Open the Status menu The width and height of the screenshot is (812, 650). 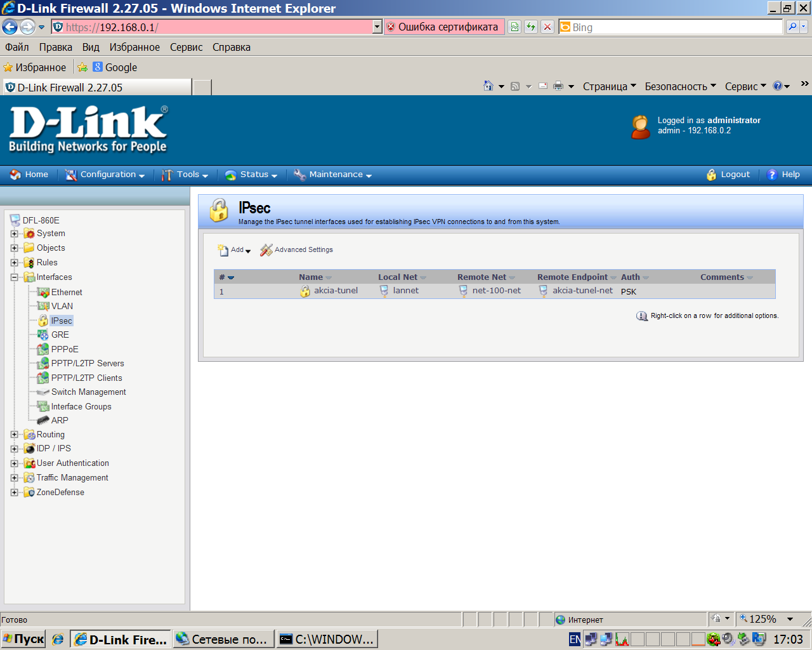click(252, 175)
